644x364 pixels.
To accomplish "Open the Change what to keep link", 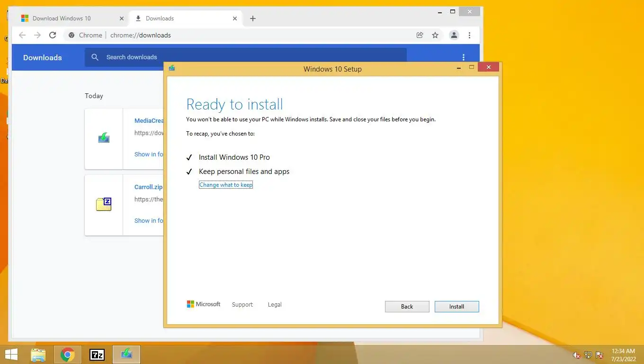I will [226, 185].
